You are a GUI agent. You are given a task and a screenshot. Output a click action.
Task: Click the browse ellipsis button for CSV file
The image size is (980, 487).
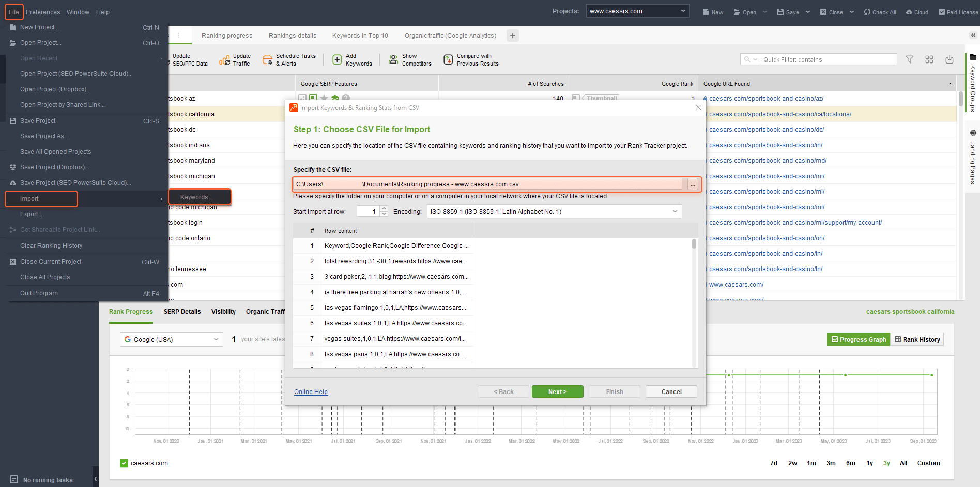coord(693,184)
